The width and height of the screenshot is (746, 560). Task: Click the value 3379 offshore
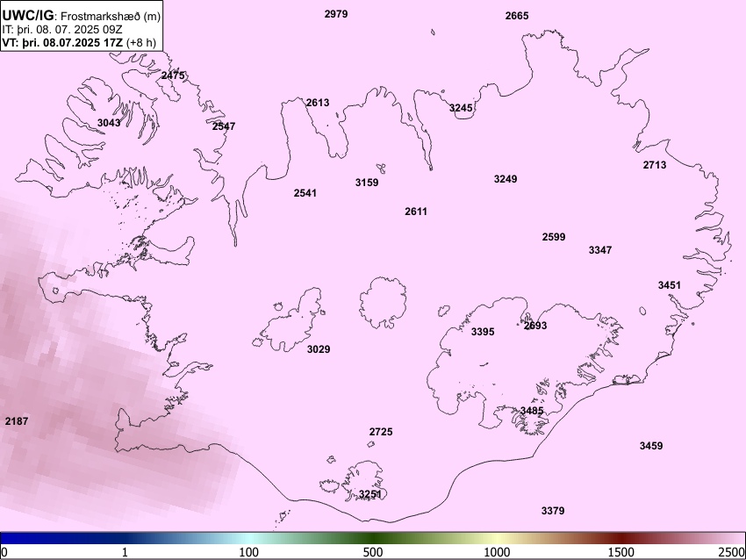(x=553, y=511)
